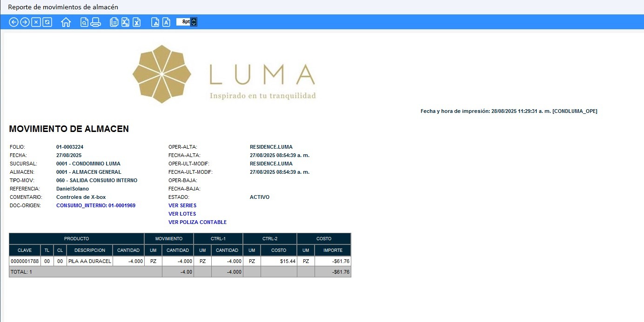This screenshot has width=644, height=322.
Task: Click the CLAVE column header
Action: coord(25,250)
